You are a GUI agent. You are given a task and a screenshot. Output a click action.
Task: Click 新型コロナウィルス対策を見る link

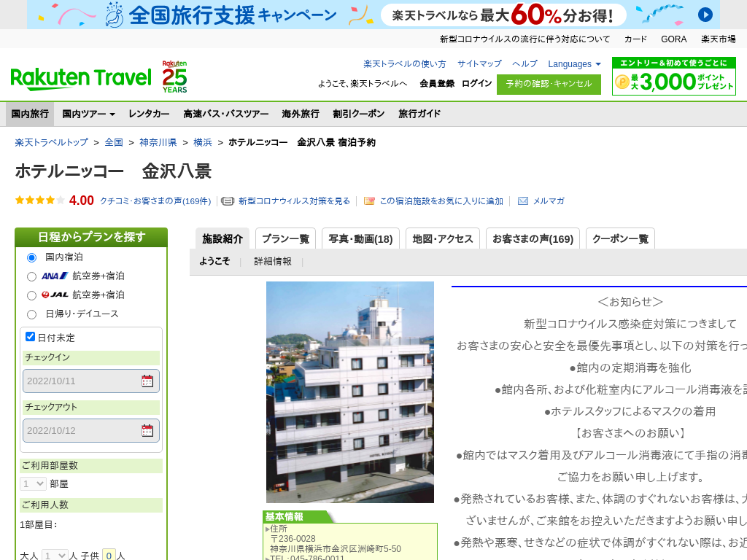[295, 201]
